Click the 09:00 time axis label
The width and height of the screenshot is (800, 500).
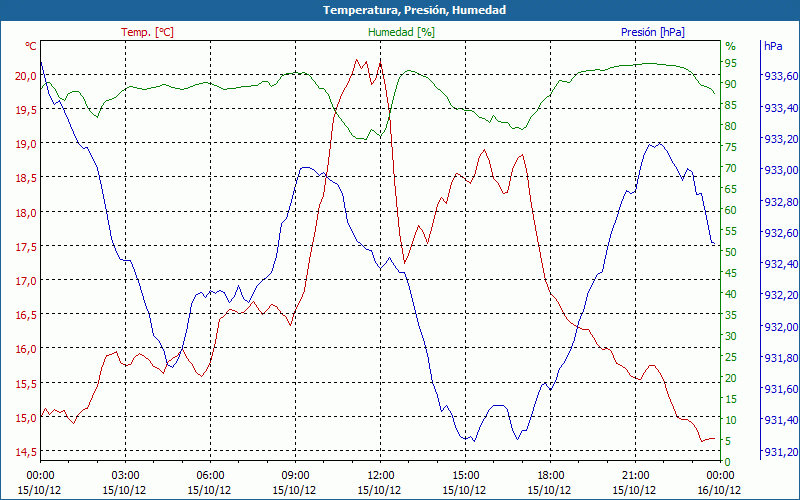coord(295,476)
